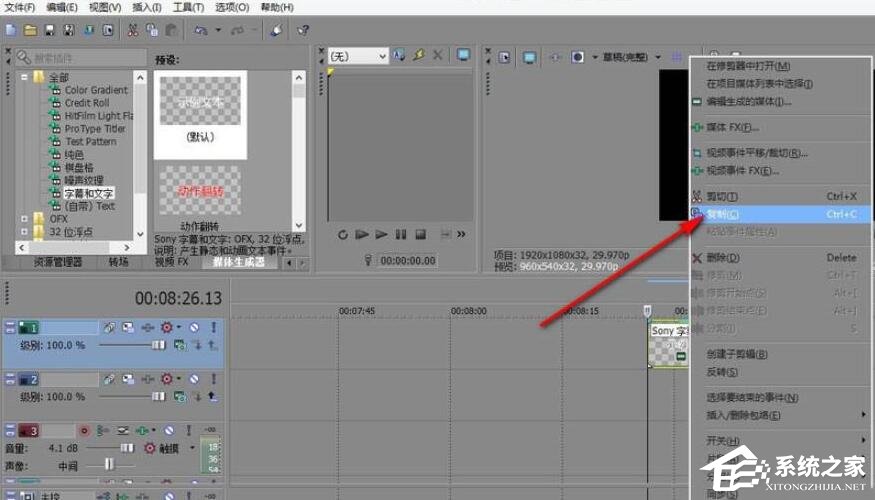Open undo history dropdown arrow
Screen dimensions: 875x500
(218, 30)
